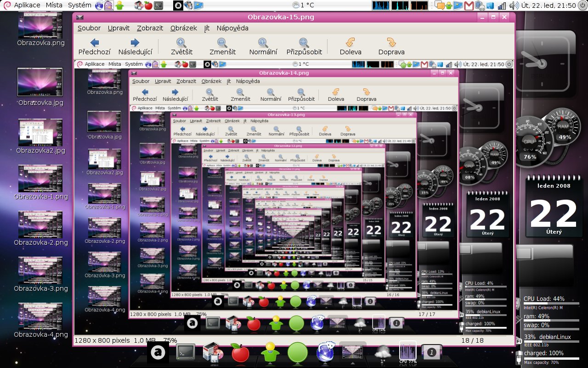Open the Gmail notifier tray icon
The image size is (588, 368).
469,6
